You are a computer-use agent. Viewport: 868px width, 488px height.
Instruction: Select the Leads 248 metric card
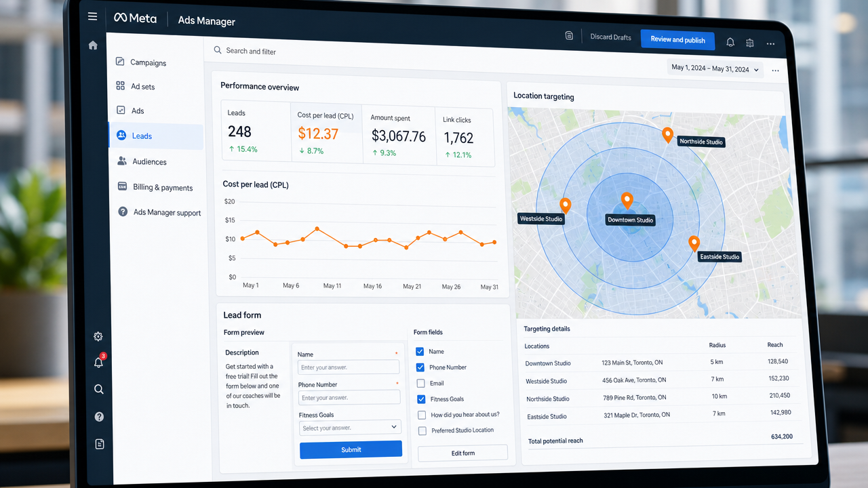point(256,131)
